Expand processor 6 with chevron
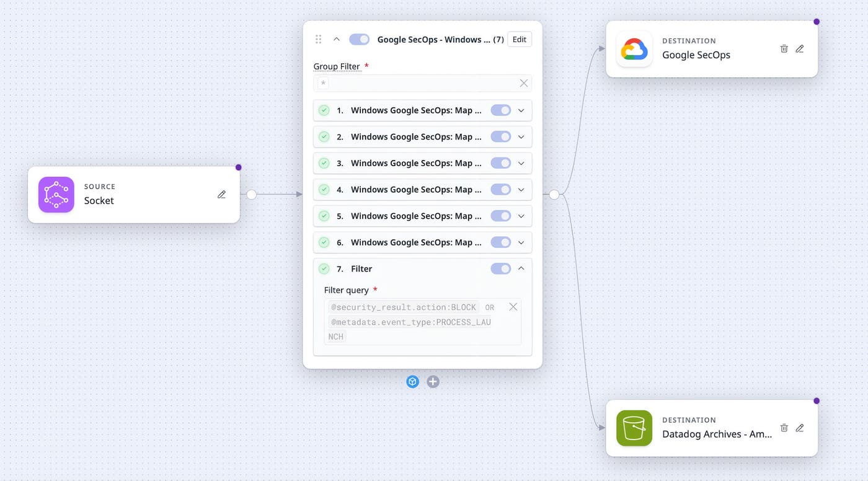 tap(521, 242)
